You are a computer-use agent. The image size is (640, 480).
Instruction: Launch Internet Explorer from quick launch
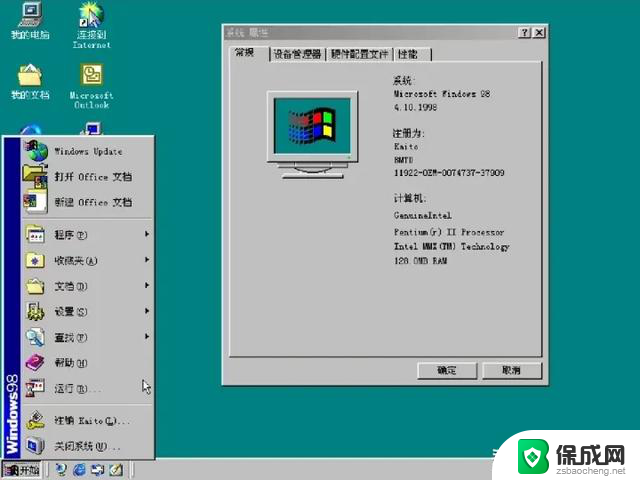79,470
